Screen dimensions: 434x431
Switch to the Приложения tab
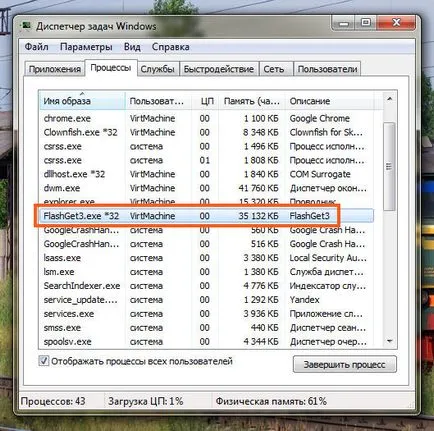click(55, 69)
